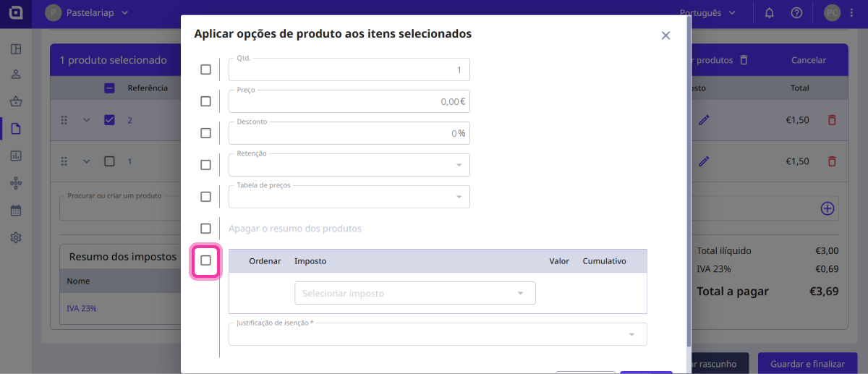Click into the Qtd. field

(x=349, y=69)
